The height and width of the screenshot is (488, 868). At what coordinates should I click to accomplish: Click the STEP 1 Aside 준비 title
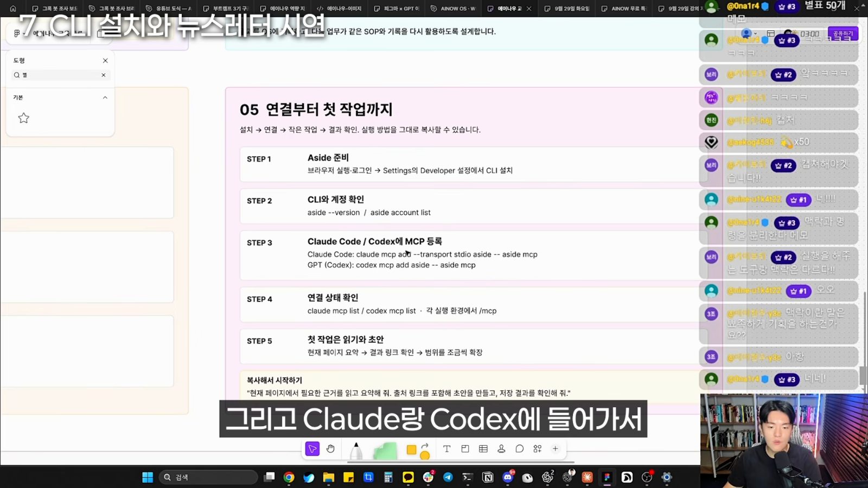(328, 158)
